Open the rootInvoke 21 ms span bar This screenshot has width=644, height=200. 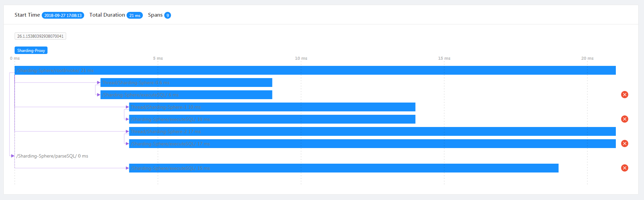click(315, 70)
